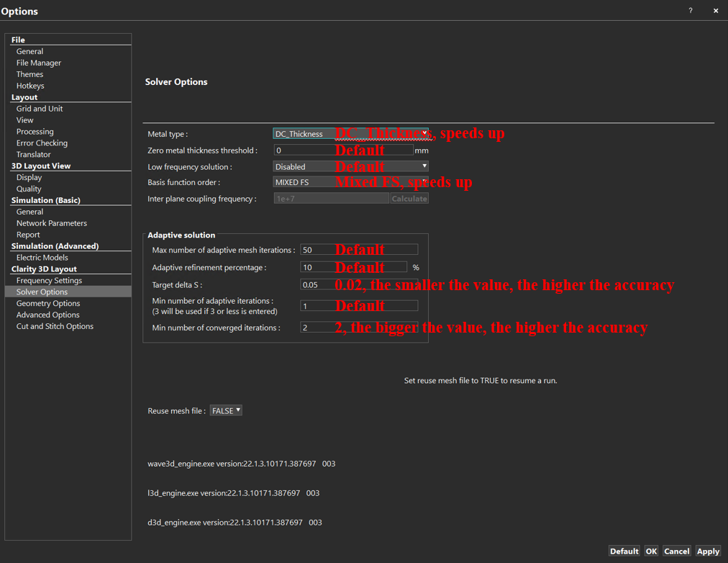Image resolution: width=728 pixels, height=563 pixels.
Task: Select View under Layout
Action: click(x=24, y=120)
